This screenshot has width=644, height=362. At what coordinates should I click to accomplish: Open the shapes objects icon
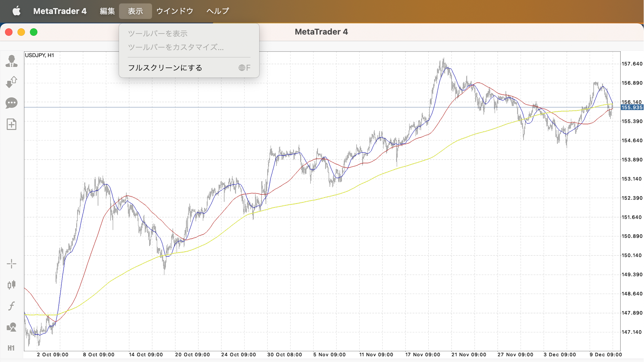(11, 327)
